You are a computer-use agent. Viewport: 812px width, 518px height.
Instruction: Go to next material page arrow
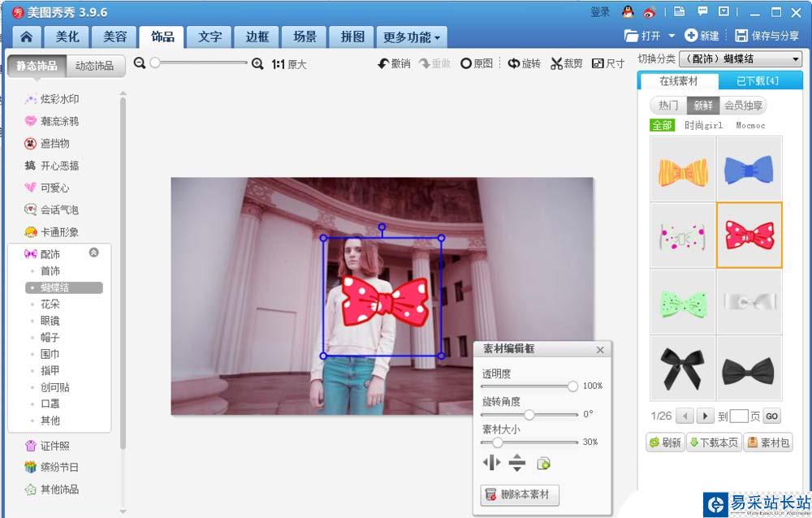(705, 416)
